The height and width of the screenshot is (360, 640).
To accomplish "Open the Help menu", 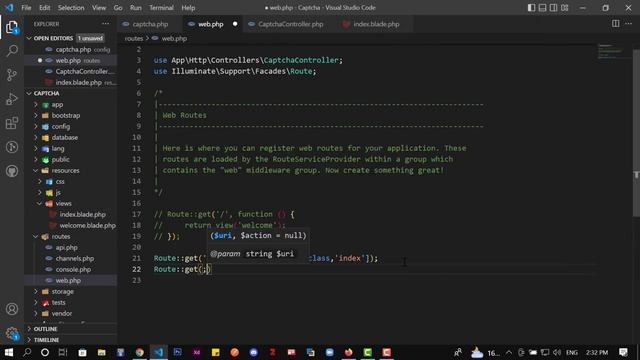I will [188, 8].
